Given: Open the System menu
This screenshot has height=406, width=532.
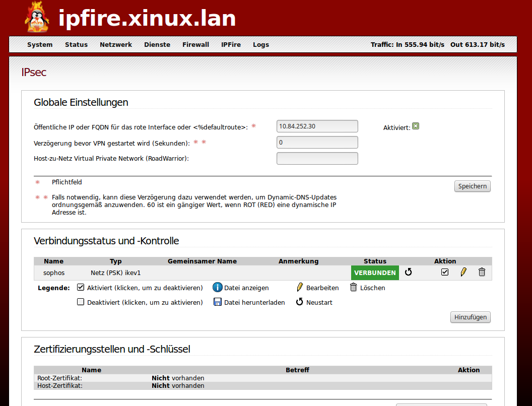Looking at the screenshot, I should tap(40, 44).
